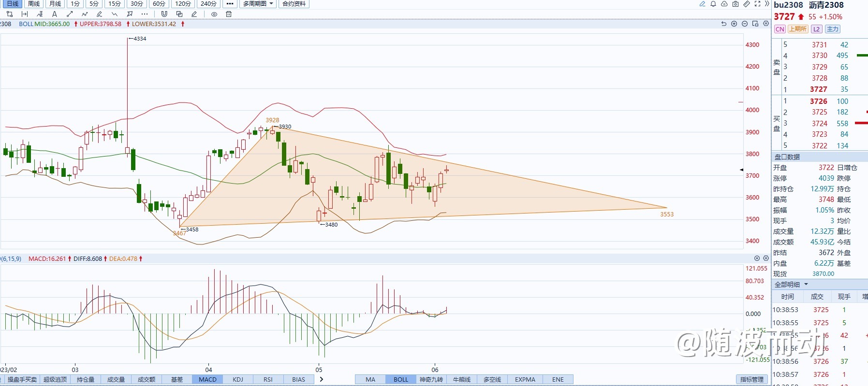Select the text annotation tool
This screenshot has height=386, width=868.
(55, 14)
